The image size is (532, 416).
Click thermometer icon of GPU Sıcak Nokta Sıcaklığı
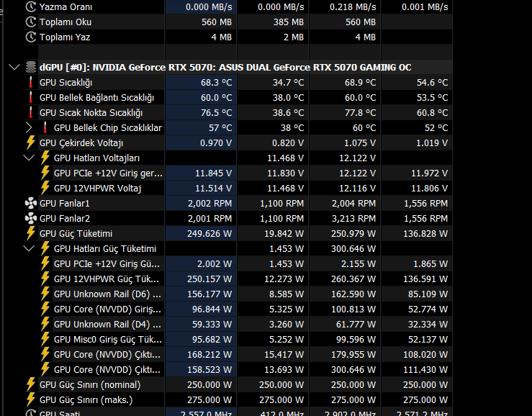(x=31, y=112)
